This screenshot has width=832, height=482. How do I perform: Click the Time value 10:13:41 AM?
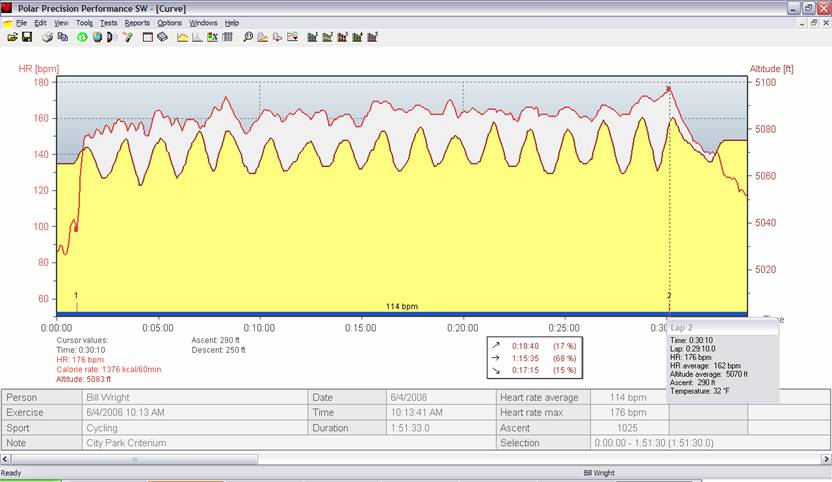click(x=417, y=412)
